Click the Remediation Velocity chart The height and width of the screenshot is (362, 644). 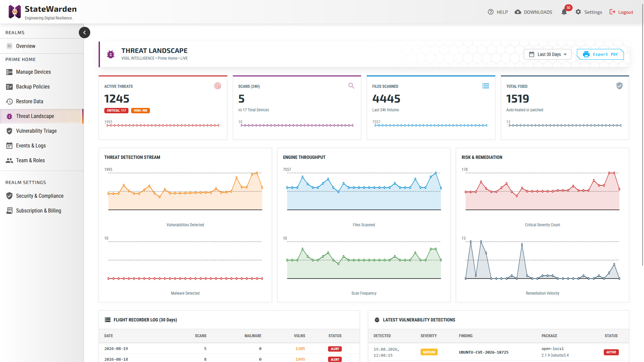click(542, 260)
